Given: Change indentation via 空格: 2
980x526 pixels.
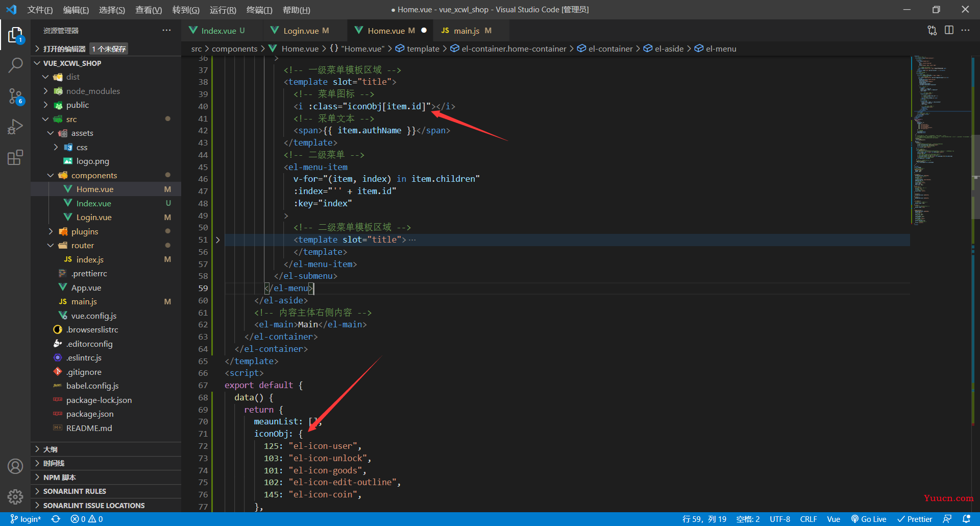Looking at the screenshot, I should pos(748,519).
